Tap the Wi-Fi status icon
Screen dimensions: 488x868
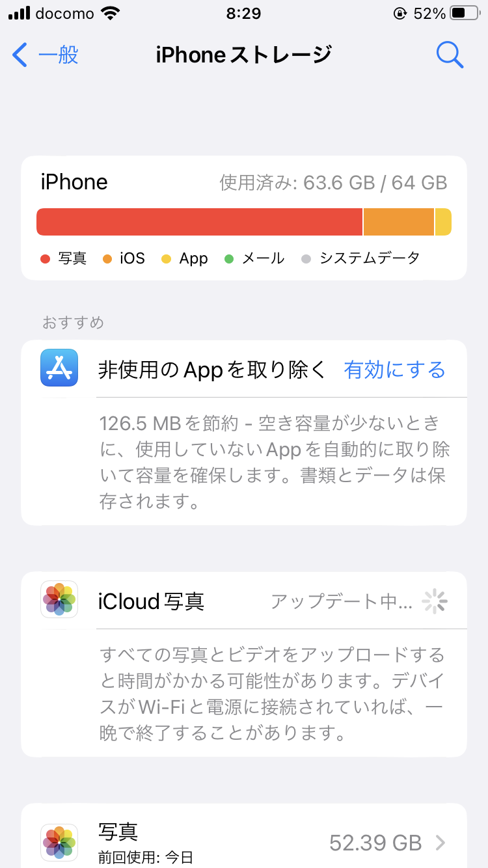111,13
